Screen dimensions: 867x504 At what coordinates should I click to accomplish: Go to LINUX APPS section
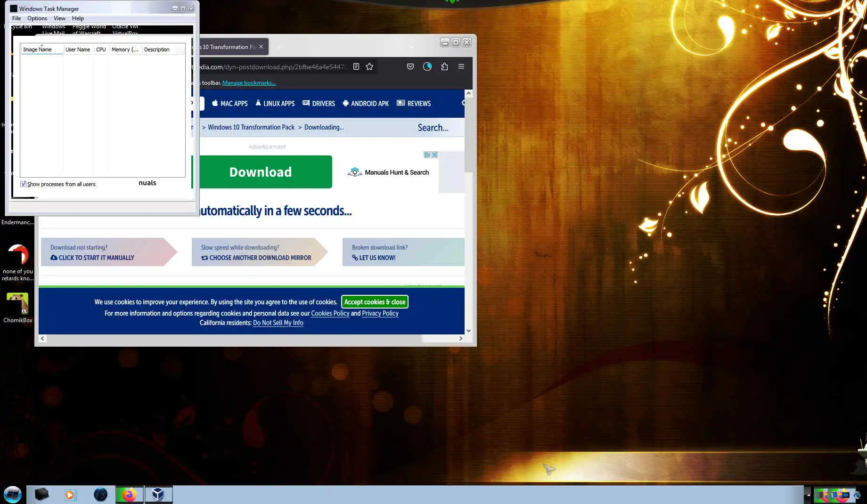pyautogui.click(x=275, y=104)
